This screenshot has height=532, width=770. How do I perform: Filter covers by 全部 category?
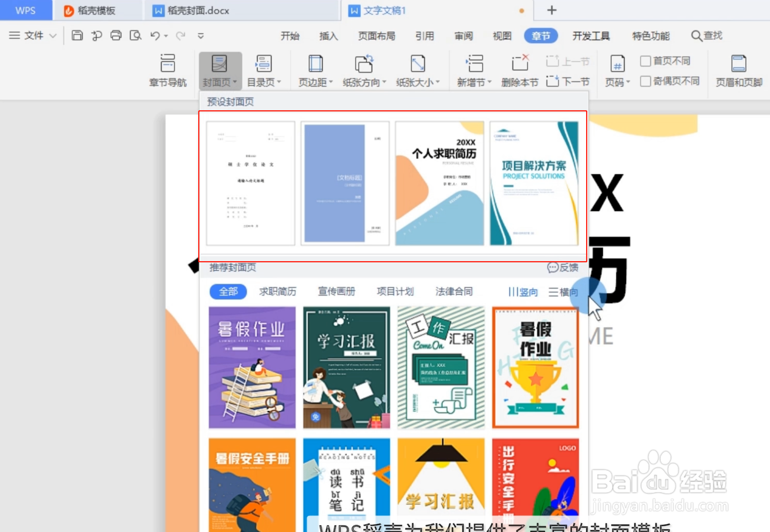228,292
